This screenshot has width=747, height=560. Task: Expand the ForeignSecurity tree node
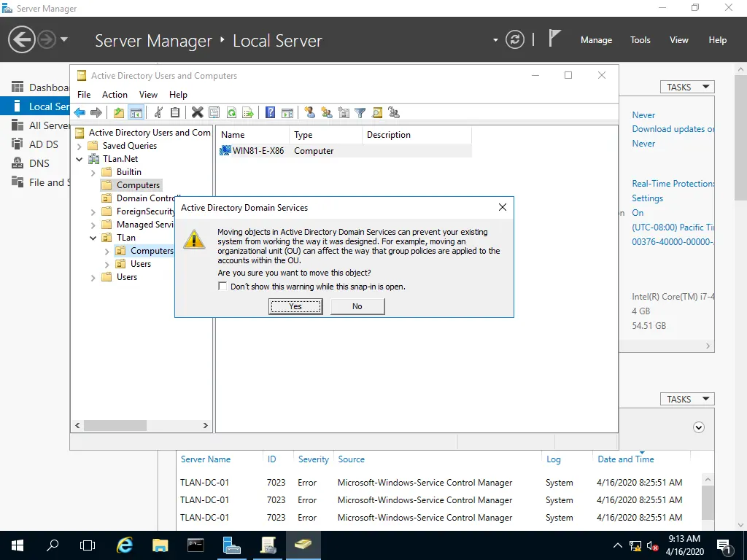(x=93, y=212)
